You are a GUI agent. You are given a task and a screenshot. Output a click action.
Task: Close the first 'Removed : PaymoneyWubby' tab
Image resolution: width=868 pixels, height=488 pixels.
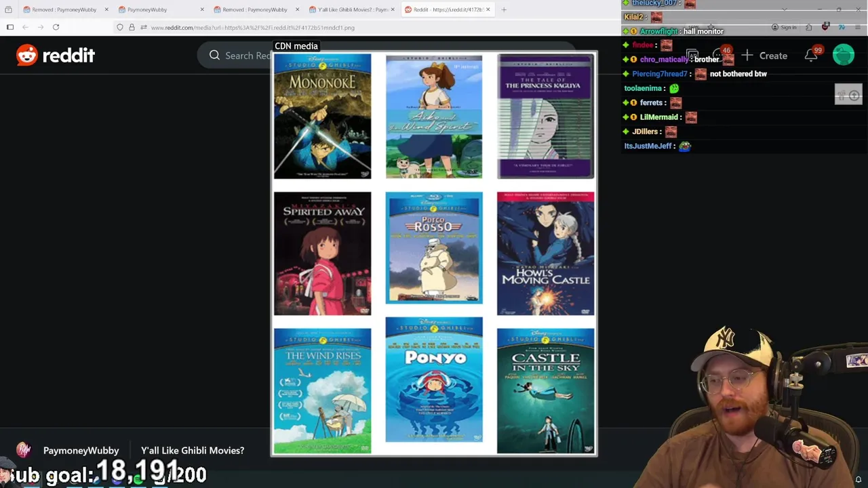(x=106, y=9)
